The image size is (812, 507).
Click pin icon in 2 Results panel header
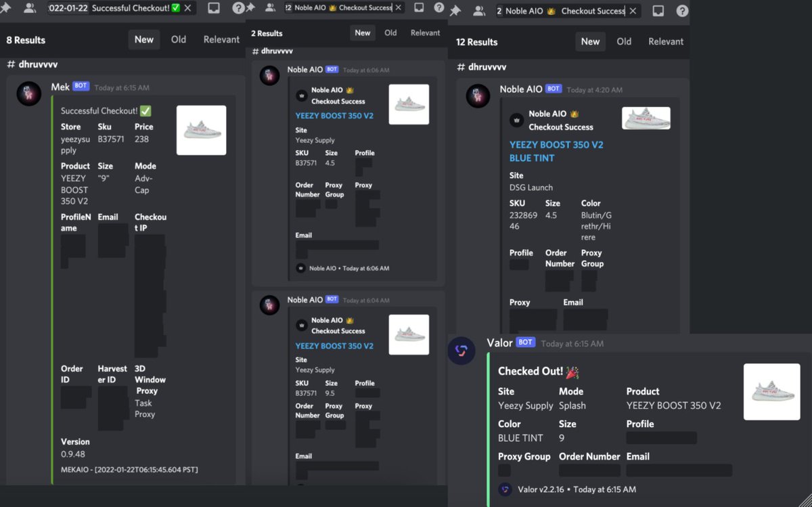[250, 7]
